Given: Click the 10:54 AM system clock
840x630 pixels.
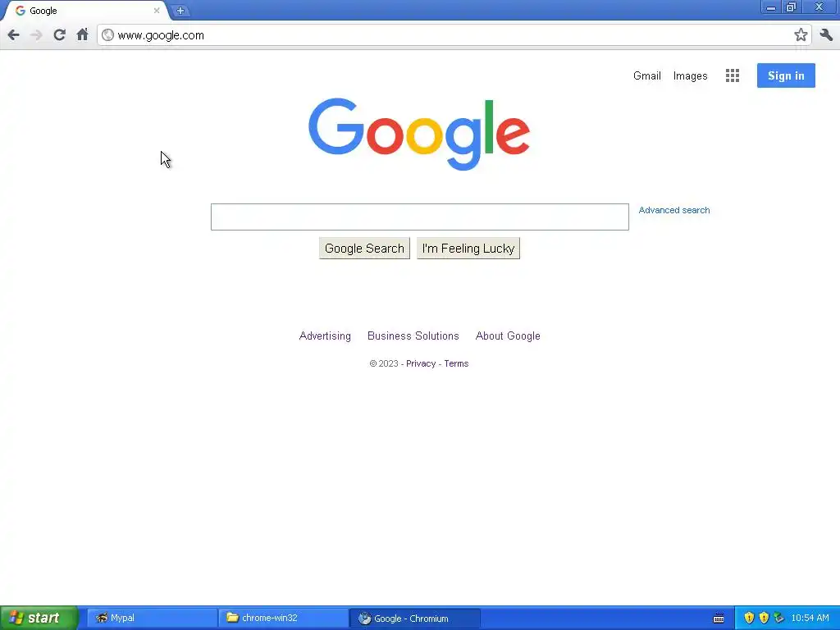Looking at the screenshot, I should (x=810, y=619).
